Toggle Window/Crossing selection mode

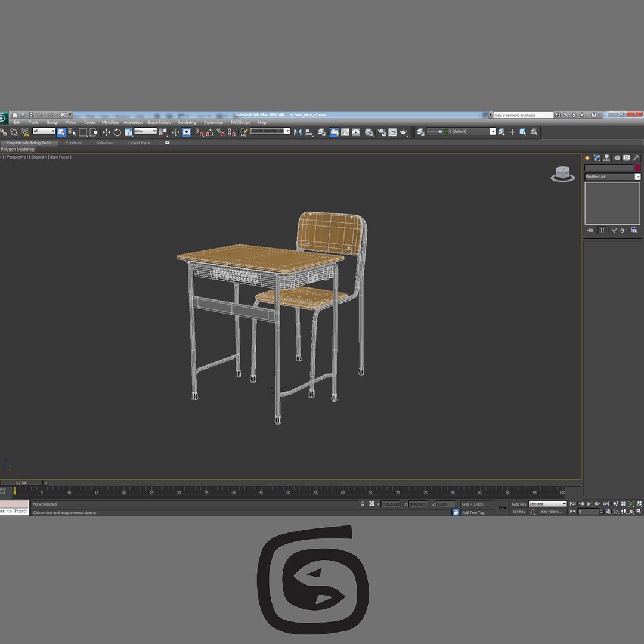click(94, 132)
